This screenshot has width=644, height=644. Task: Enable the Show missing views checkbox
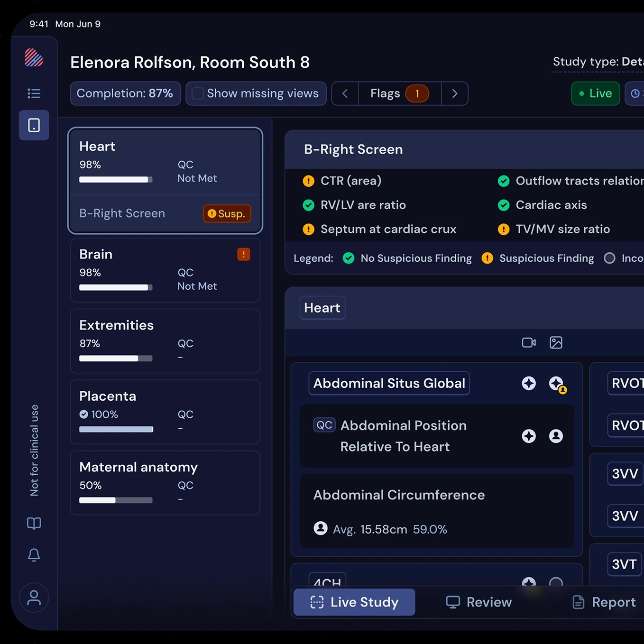click(x=198, y=93)
